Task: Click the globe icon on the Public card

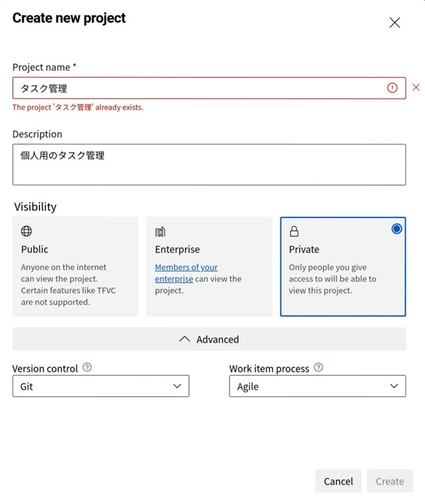Action: (x=26, y=231)
